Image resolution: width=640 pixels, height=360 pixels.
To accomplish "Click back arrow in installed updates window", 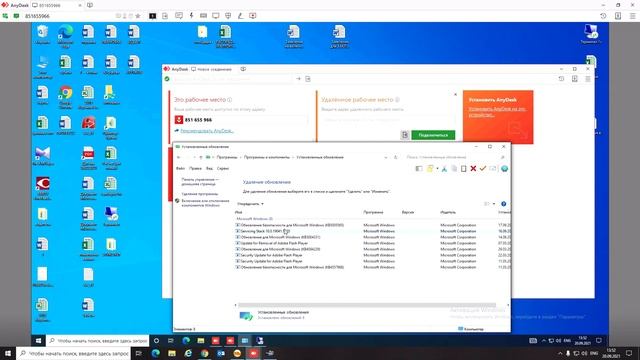I will pyautogui.click(x=178, y=157).
